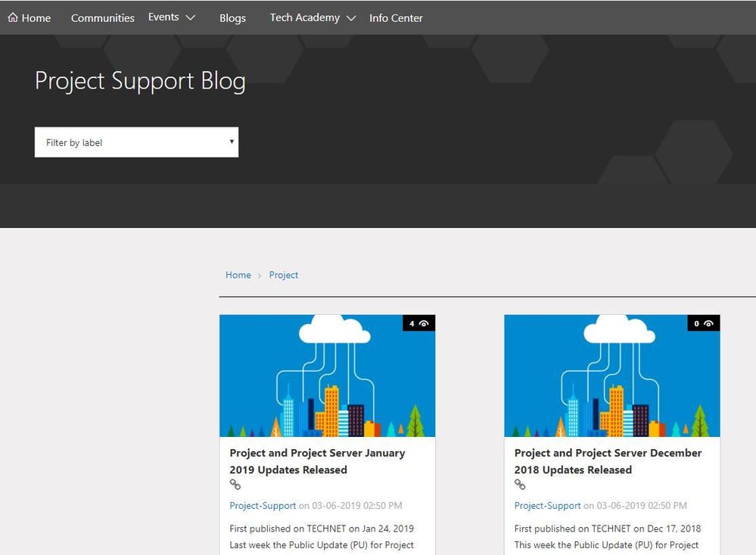Click the view count '0' on December 2018 card
This screenshot has height=555, width=756.
(x=697, y=323)
